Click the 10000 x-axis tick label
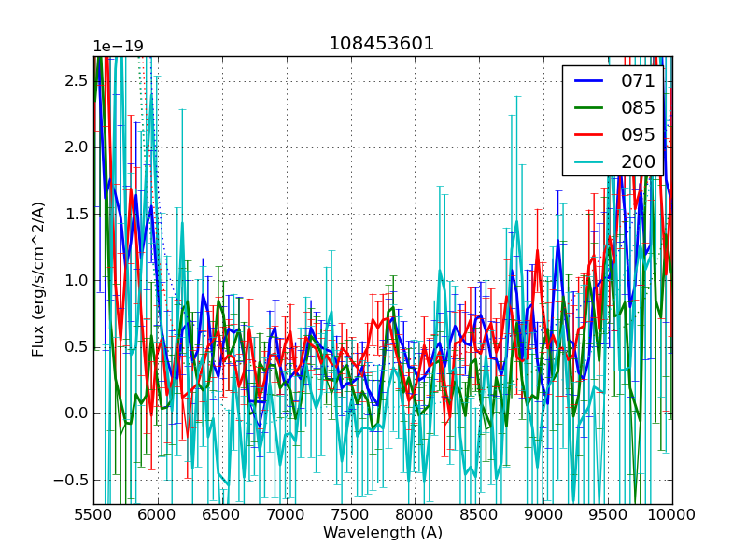The height and width of the screenshot is (560, 747). 672,514
